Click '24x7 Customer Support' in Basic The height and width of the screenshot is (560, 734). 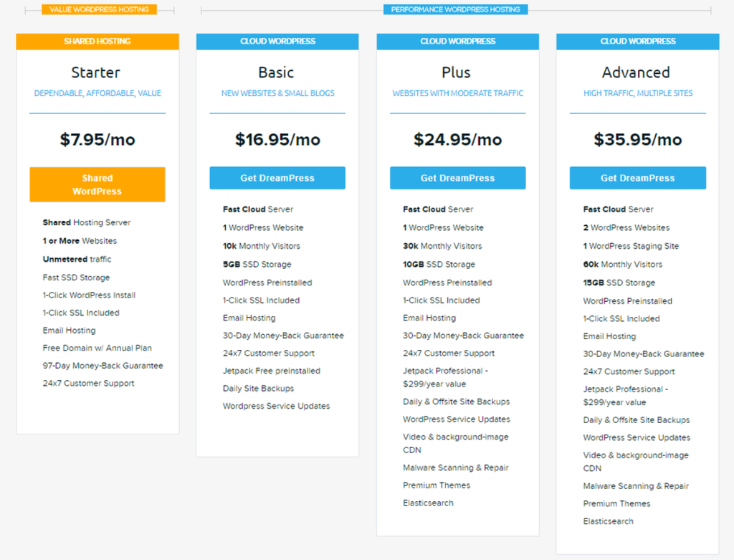pos(269,353)
